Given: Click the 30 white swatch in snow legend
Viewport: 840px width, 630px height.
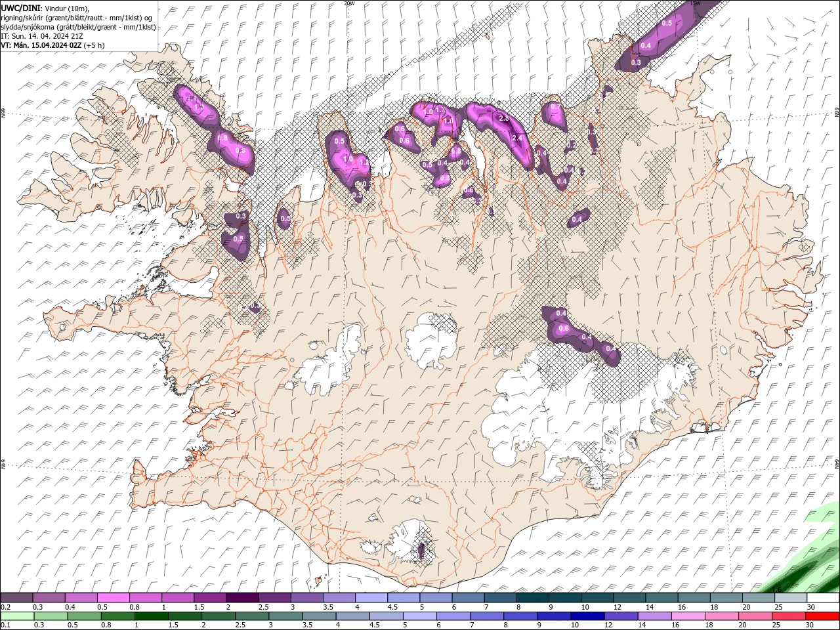Looking at the screenshot, I should pos(822,598).
